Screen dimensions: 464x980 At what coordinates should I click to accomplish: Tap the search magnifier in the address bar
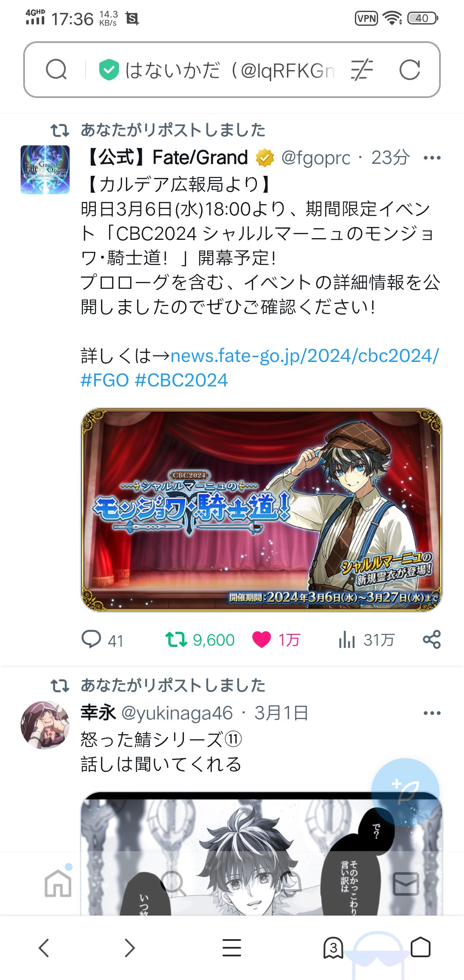pos(56,70)
